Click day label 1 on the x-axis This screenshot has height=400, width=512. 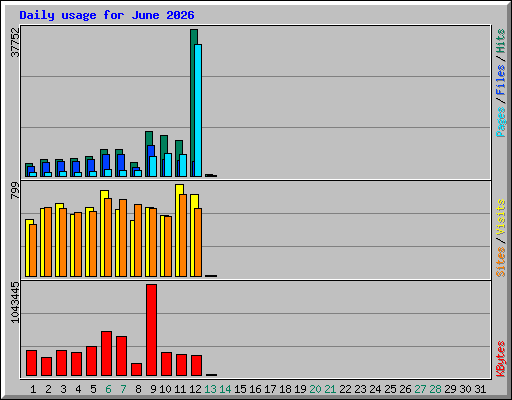[x=33, y=389]
